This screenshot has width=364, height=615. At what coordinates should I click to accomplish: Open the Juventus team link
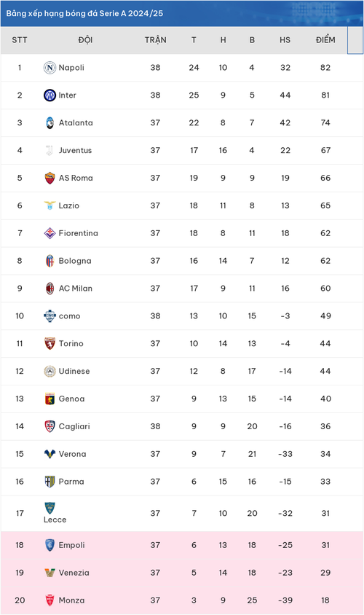(x=75, y=150)
